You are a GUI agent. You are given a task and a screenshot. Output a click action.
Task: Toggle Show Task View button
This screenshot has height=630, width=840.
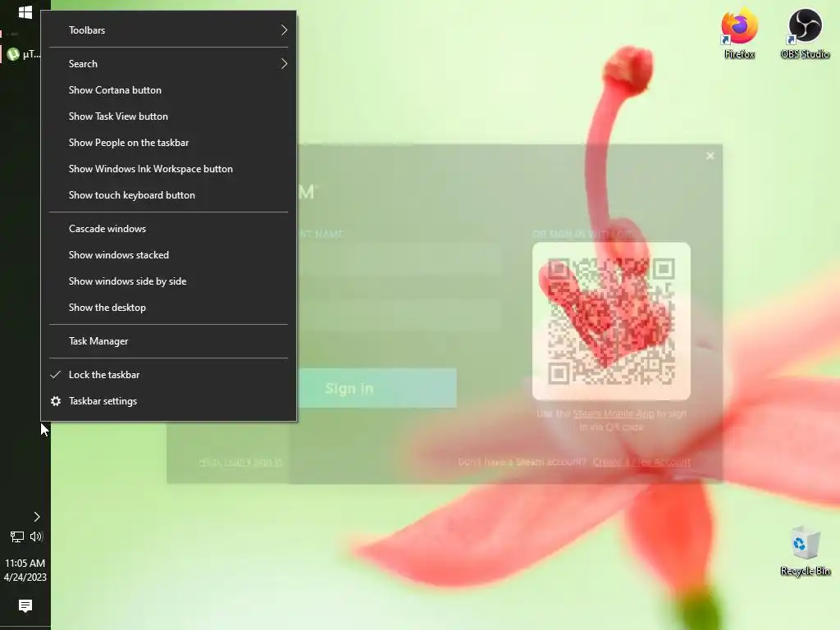coord(169,116)
